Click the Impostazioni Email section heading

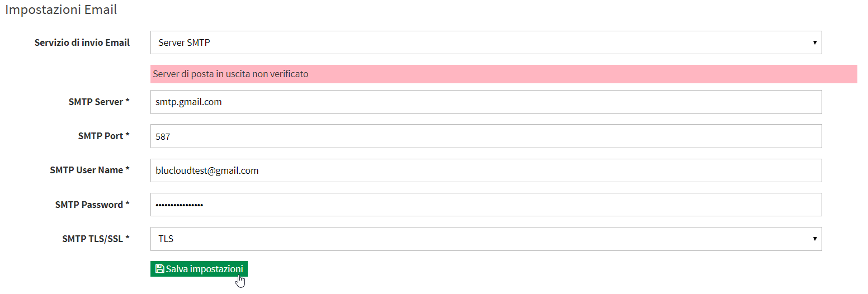pyautogui.click(x=61, y=10)
